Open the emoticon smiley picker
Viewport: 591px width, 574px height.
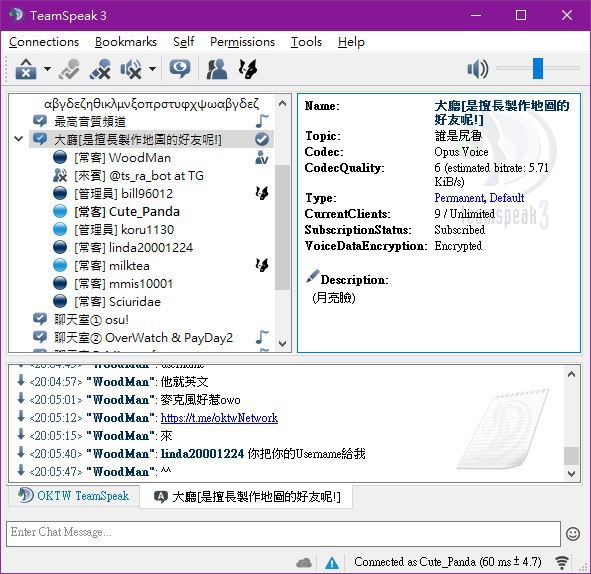click(x=573, y=534)
